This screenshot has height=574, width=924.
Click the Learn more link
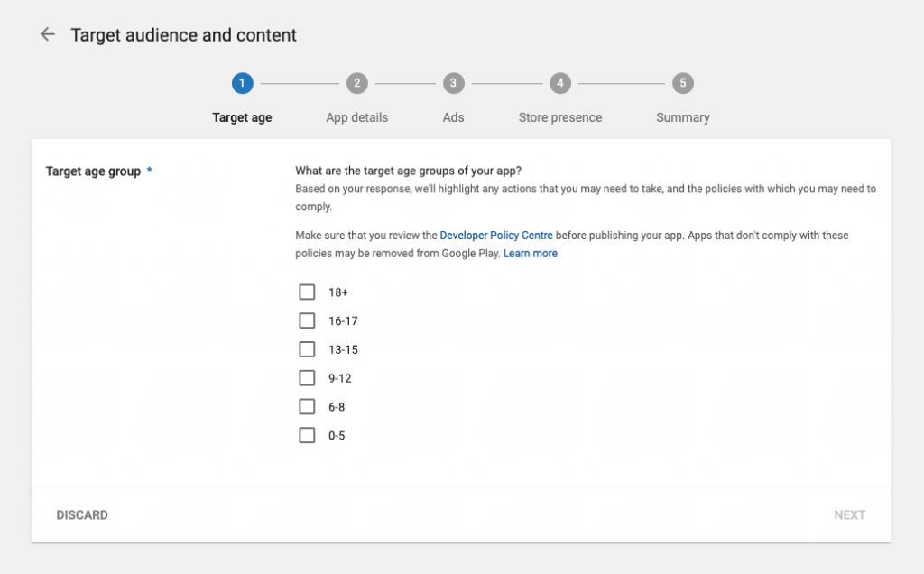pyautogui.click(x=531, y=253)
